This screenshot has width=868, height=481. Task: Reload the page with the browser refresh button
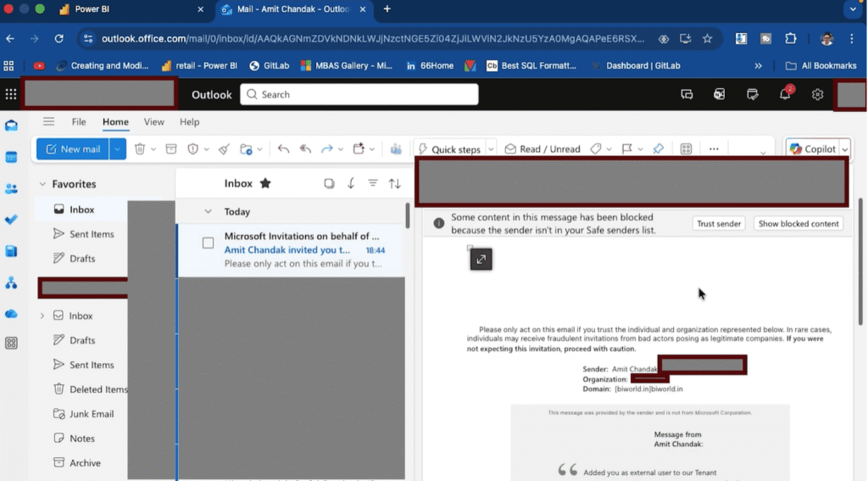[58, 39]
